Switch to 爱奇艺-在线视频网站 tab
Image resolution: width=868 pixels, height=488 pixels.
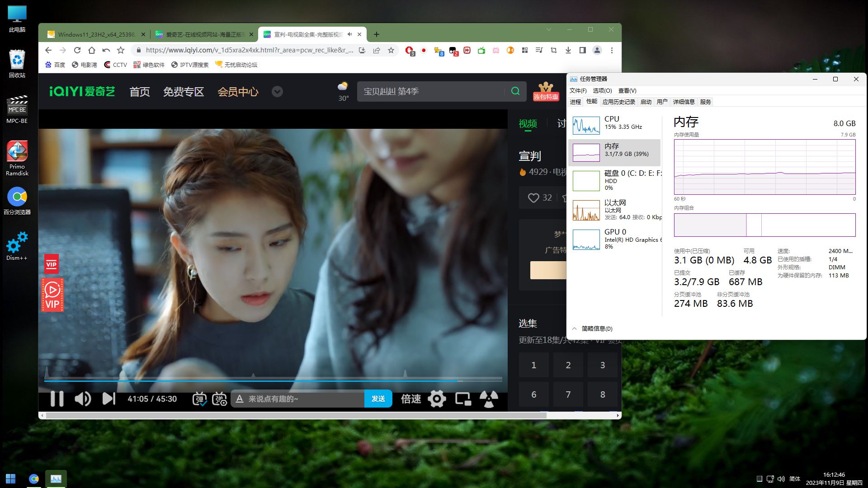coord(204,34)
